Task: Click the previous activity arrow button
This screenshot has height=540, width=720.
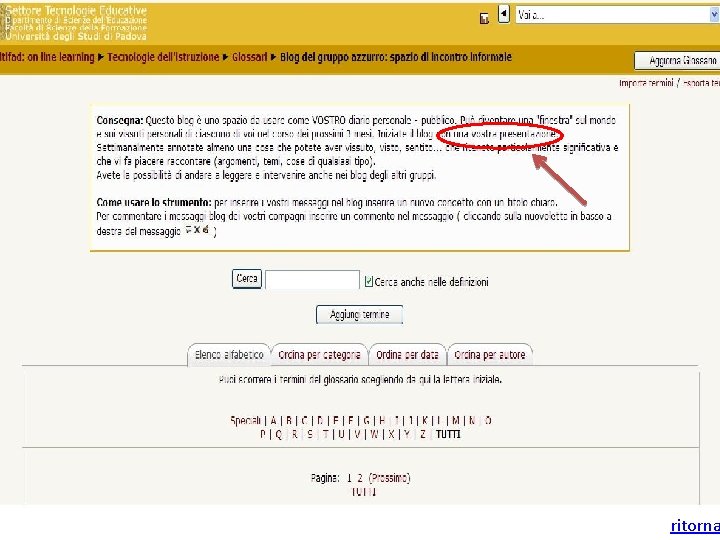Action: [504, 14]
